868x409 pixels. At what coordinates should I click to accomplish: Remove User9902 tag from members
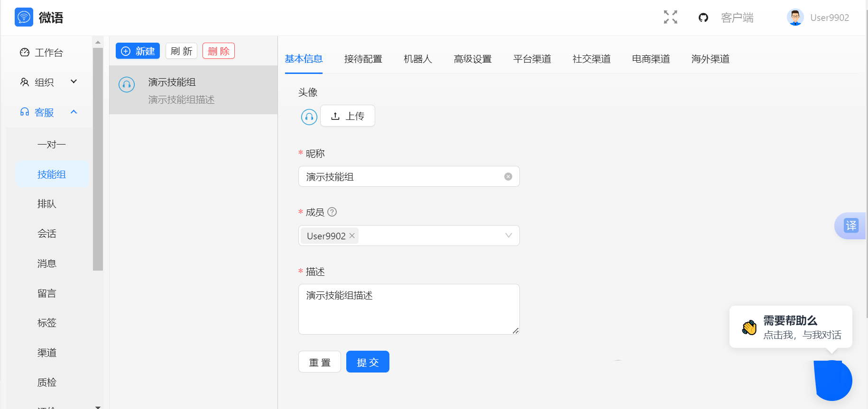(352, 236)
